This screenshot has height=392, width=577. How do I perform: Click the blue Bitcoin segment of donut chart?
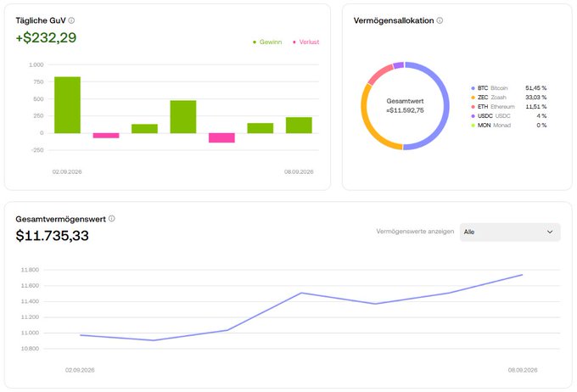pyautogui.click(x=446, y=107)
